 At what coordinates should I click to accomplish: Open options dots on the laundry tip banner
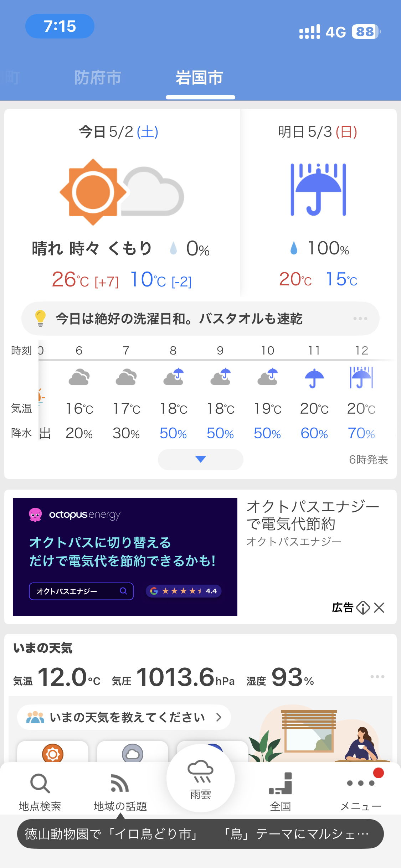(360, 319)
